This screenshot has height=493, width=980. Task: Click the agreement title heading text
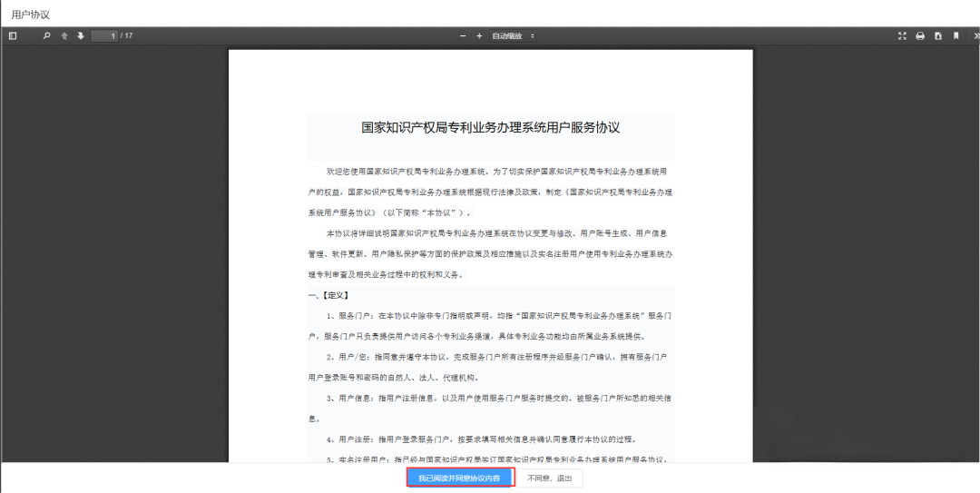[490, 127]
